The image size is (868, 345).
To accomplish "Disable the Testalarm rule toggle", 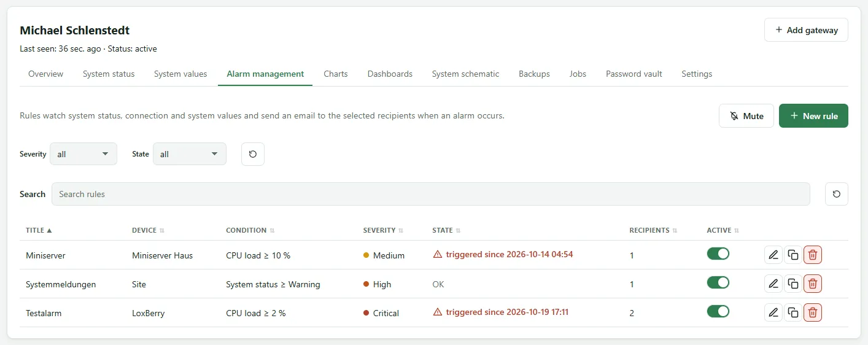I will pos(718,311).
